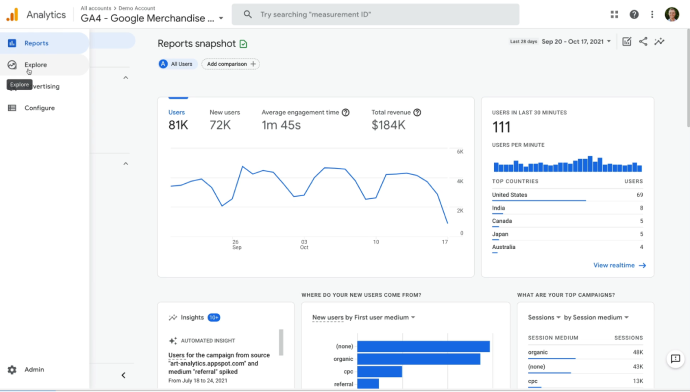Open the help question mark icon
Screen dimensions: 690x392
(634, 15)
